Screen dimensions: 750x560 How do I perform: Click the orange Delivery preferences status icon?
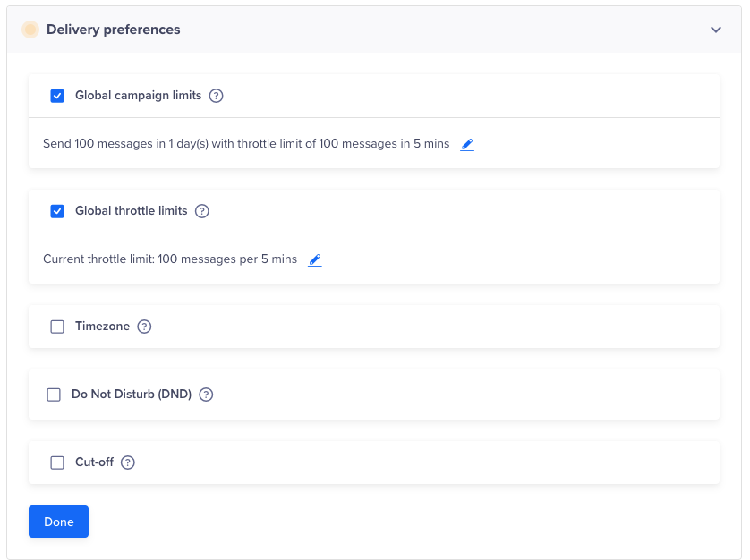(30, 30)
